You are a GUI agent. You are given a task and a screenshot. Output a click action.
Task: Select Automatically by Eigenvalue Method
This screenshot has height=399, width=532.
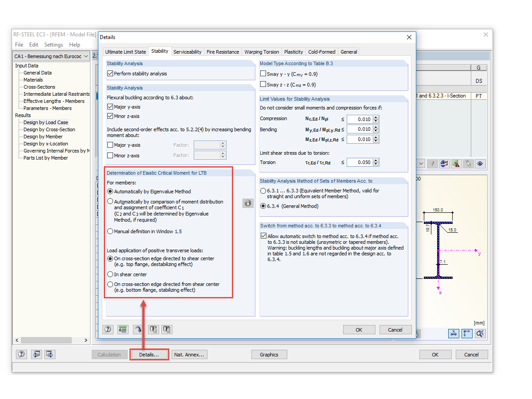point(110,192)
